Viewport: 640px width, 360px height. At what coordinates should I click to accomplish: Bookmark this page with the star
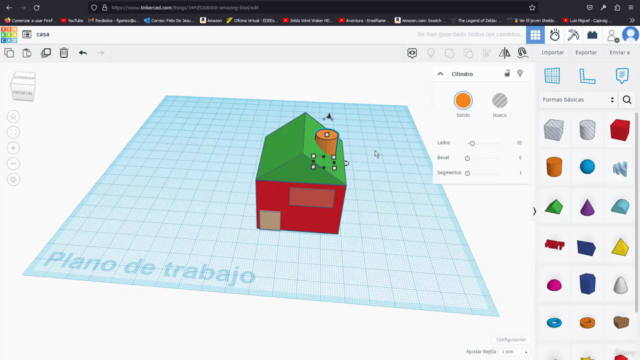532,7
